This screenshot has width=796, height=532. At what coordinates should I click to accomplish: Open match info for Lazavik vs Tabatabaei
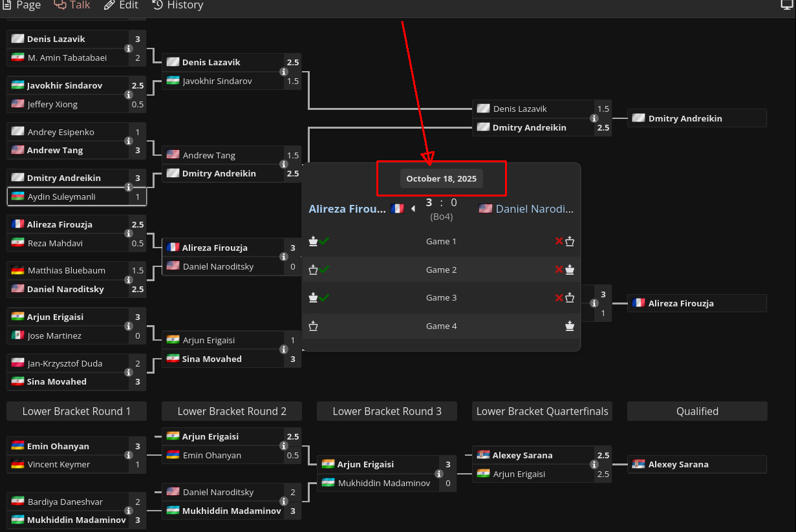(x=129, y=48)
